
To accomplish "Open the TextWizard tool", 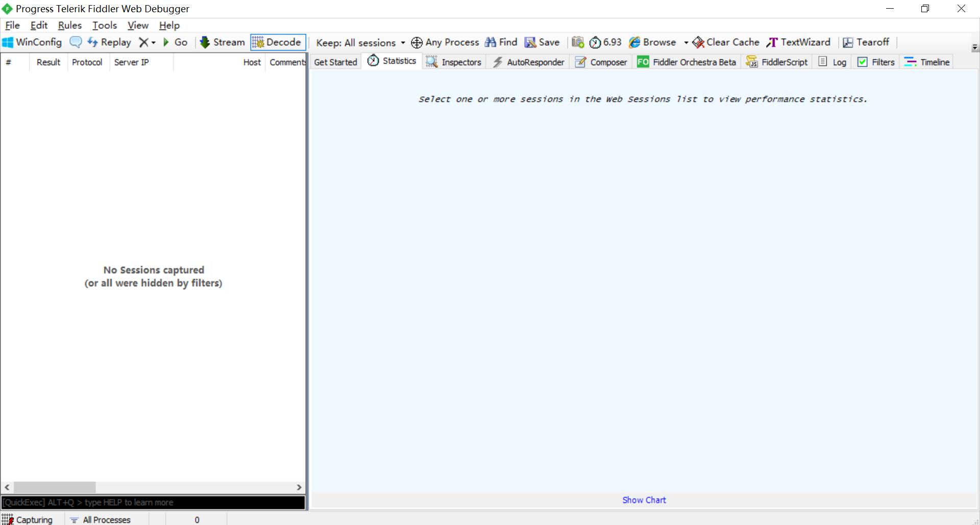I will coord(798,42).
